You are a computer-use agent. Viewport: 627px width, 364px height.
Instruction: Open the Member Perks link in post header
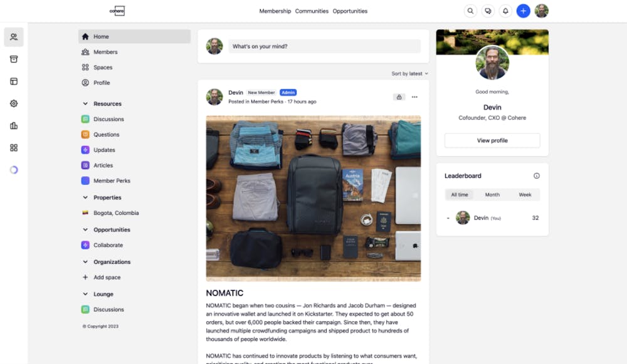[x=266, y=102]
